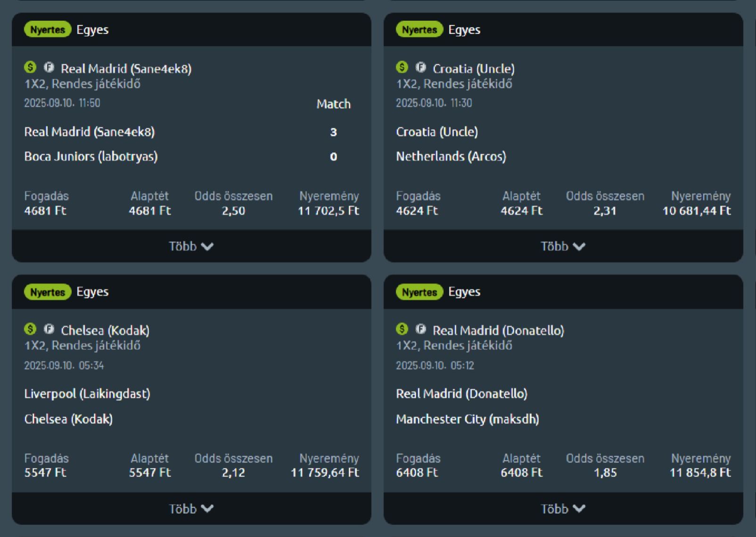The image size is (756, 537).
Task: Click the total odds value 2,31
Action: pyautogui.click(x=605, y=211)
